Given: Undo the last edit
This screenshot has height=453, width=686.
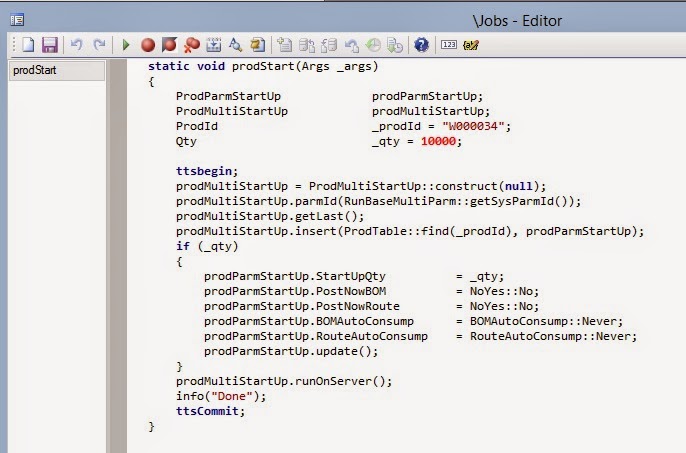Looking at the screenshot, I should [77, 45].
